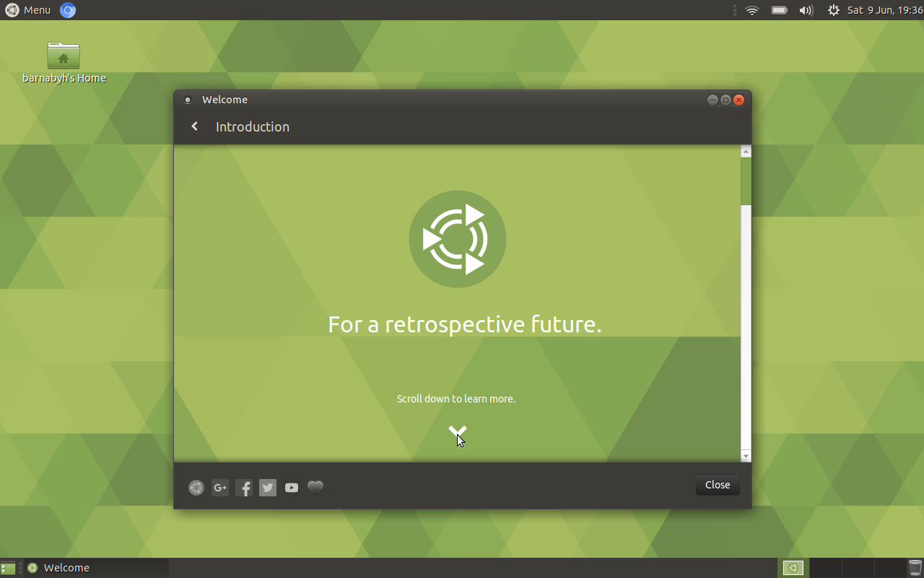The width and height of the screenshot is (924, 578).
Task: Click the Close button in Welcome window
Action: tap(718, 485)
